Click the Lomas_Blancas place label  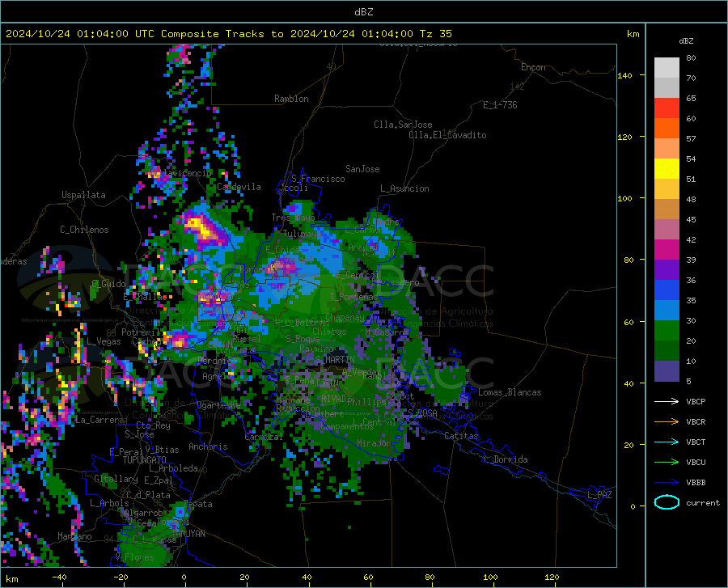click(510, 392)
